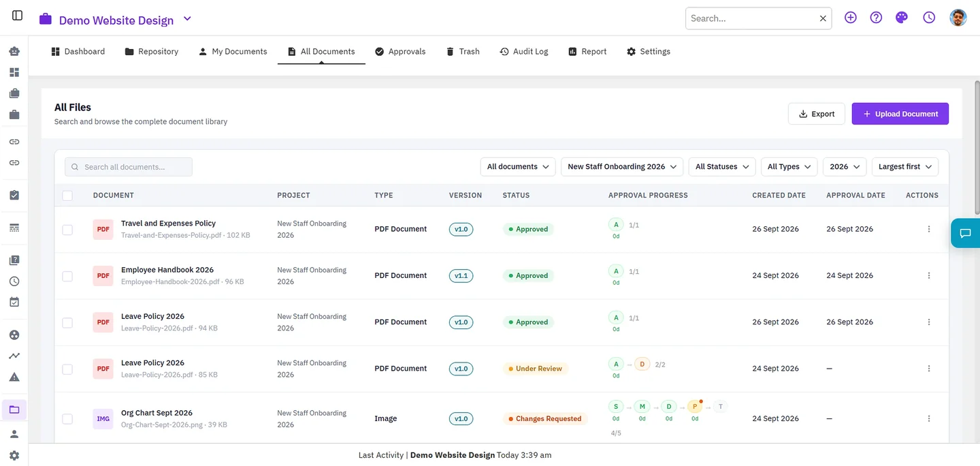Screen dimensions: 980x466
Task: Click the Under Review status badge
Action: coord(536,369)
